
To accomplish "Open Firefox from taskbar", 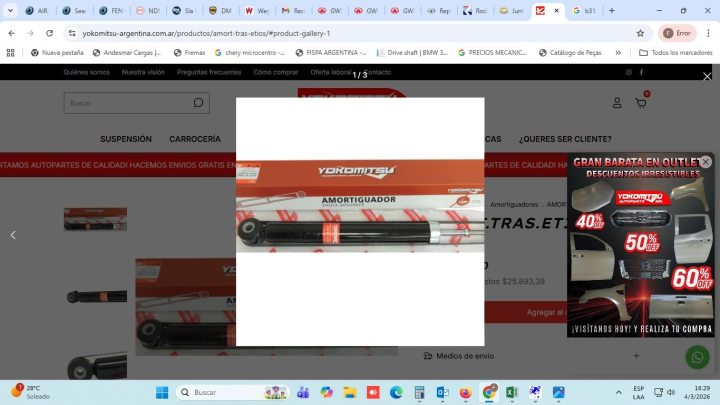I will pos(465,392).
